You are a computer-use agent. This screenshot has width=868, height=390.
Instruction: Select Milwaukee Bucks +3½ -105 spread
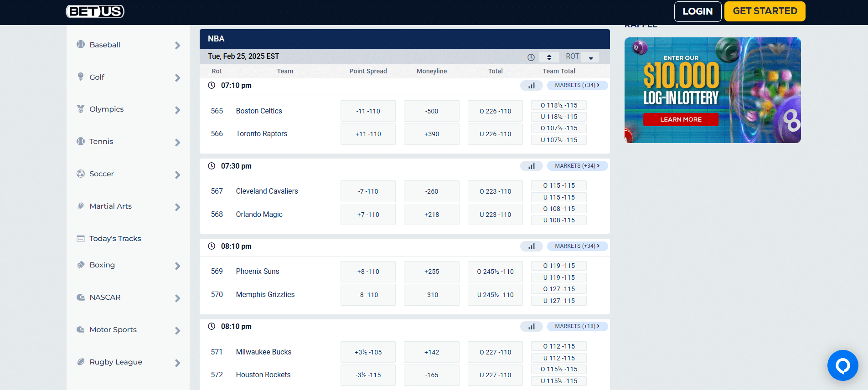click(x=368, y=352)
